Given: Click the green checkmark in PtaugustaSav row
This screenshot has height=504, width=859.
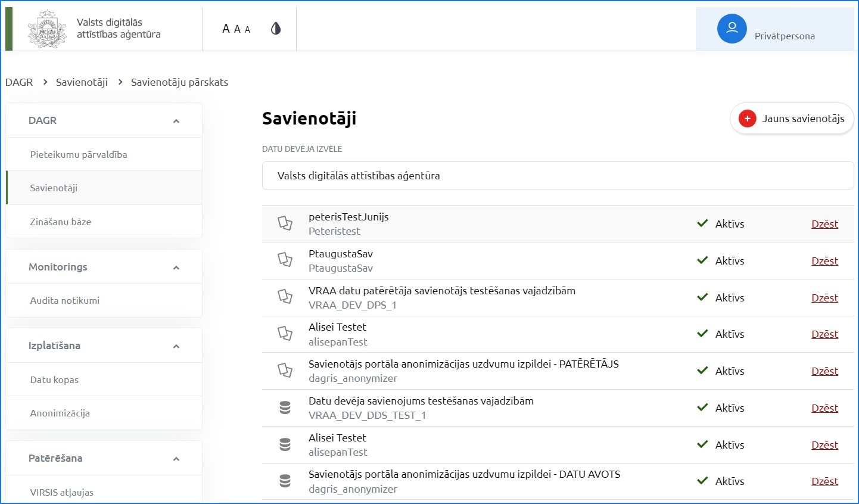Looking at the screenshot, I should pos(702,260).
